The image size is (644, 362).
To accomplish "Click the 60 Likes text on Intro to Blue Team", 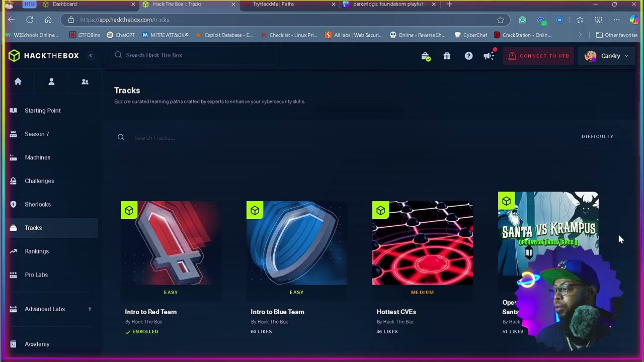I will point(261,331).
